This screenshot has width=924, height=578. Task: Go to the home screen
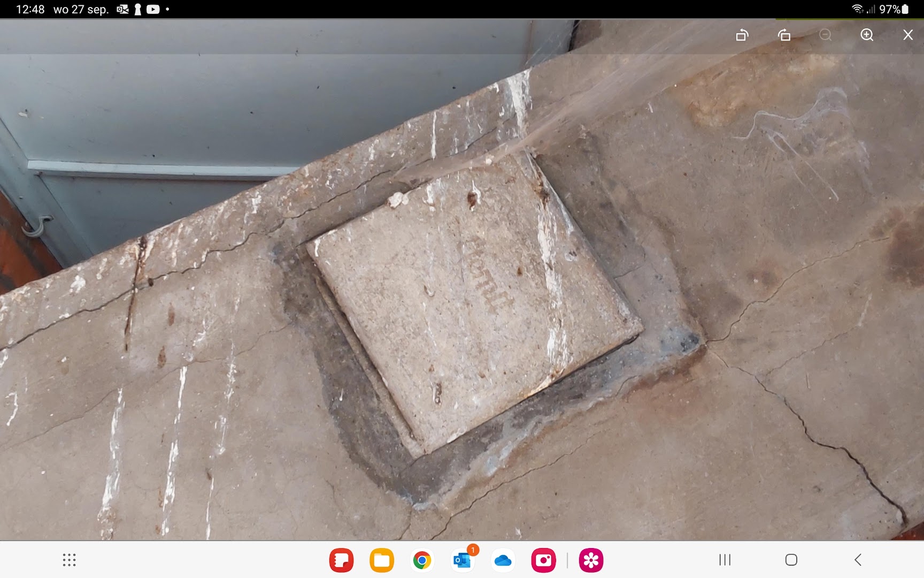click(x=791, y=560)
